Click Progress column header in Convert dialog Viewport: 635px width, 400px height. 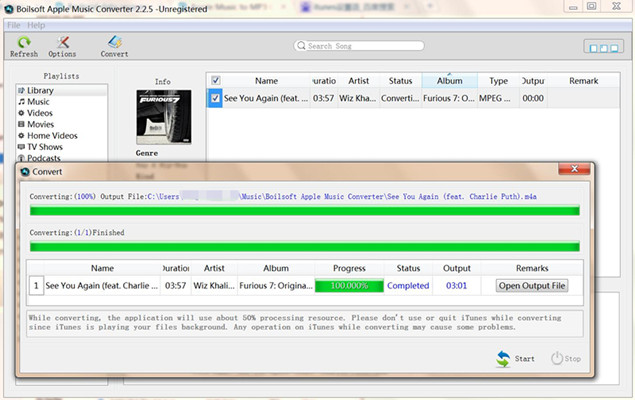point(349,268)
